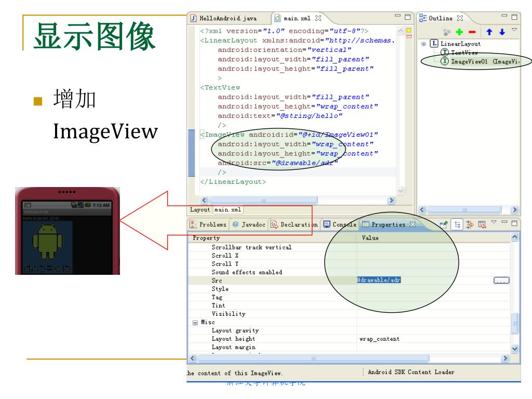
Task: Click the blue move-down arrow in Outline
Action: pyautogui.click(x=502, y=32)
